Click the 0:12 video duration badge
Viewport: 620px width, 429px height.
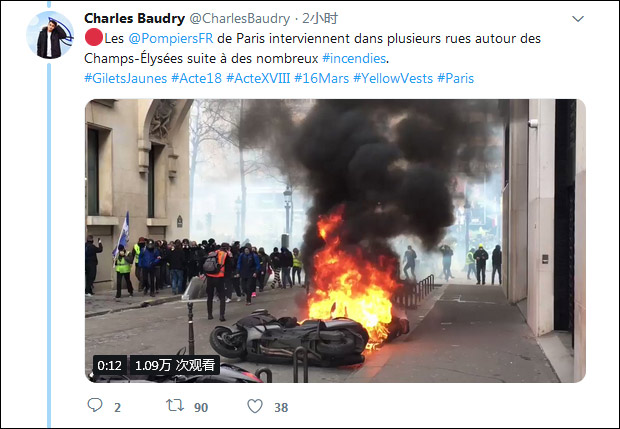(110, 365)
